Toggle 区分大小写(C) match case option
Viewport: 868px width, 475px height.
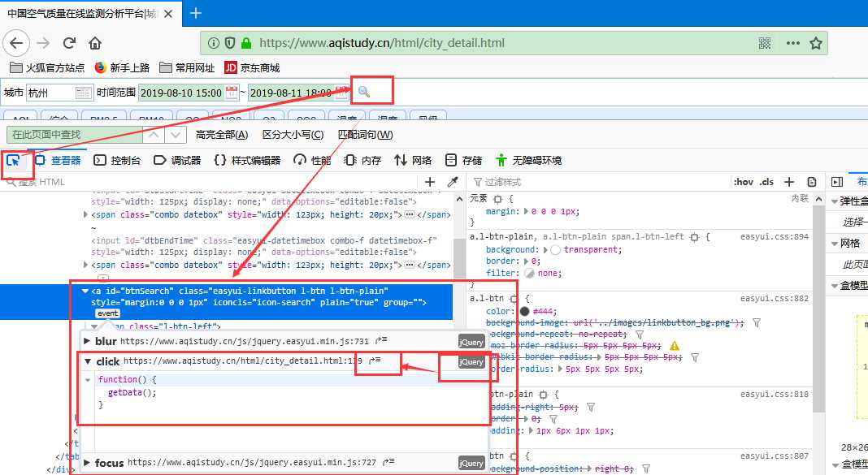point(293,134)
